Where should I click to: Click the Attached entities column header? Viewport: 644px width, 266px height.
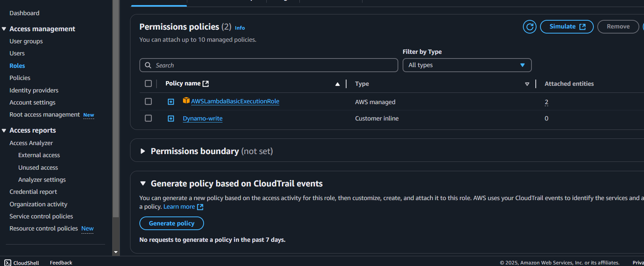coord(569,83)
